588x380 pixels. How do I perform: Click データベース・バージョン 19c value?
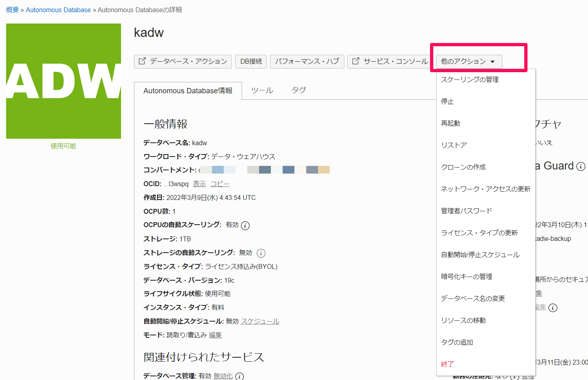(229, 280)
